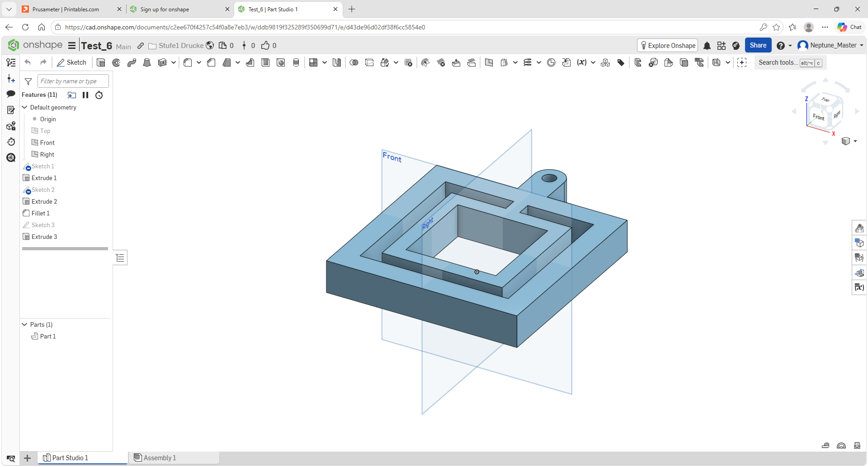Open the comments panel icon

pyautogui.click(x=11, y=94)
